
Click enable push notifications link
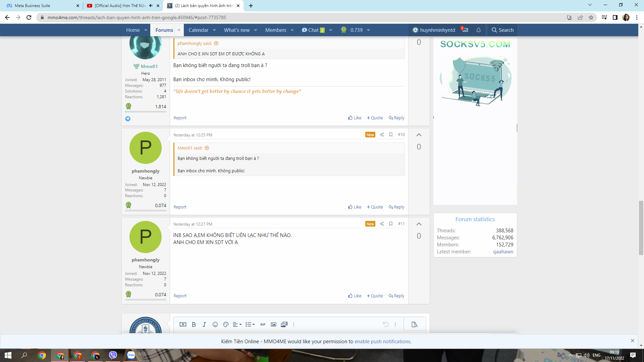click(x=382, y=342)
